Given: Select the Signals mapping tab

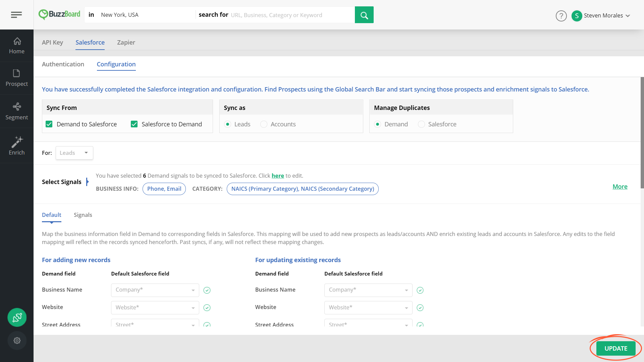Looking at the screenshot, I should pos(83,215).
